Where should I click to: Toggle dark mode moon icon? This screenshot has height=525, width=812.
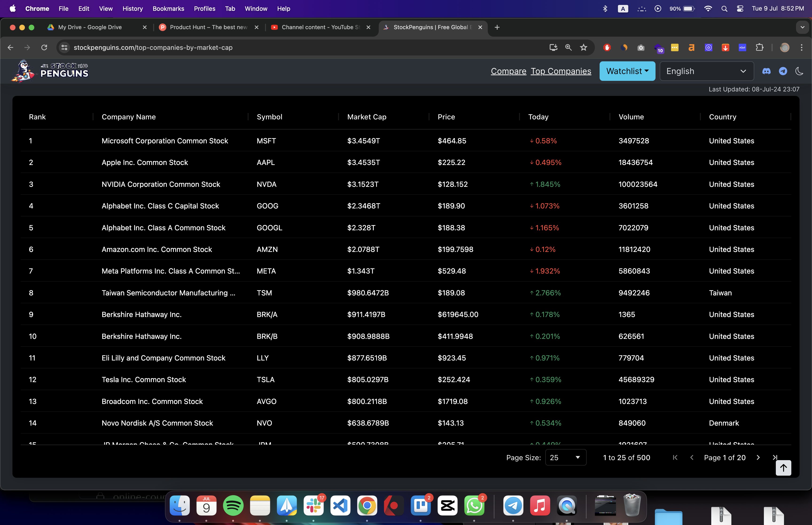pyautogui.click(x=799, y=71)
